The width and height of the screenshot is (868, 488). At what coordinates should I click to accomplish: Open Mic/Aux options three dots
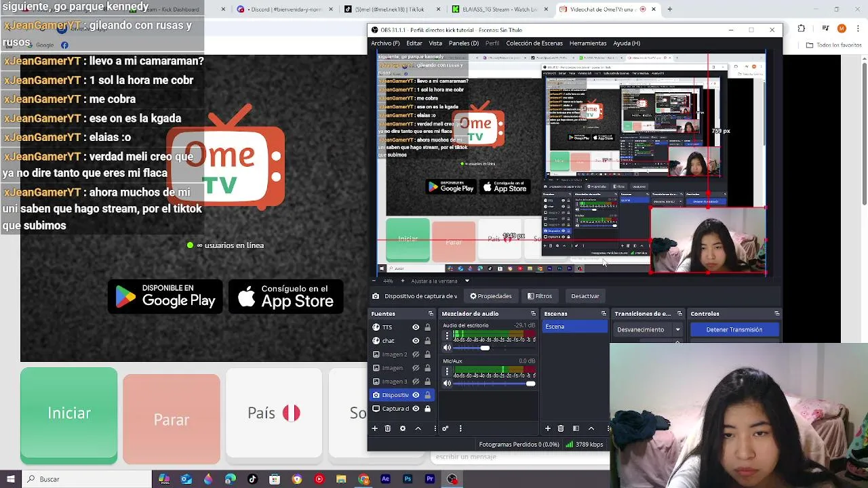[x=447, y=371]
